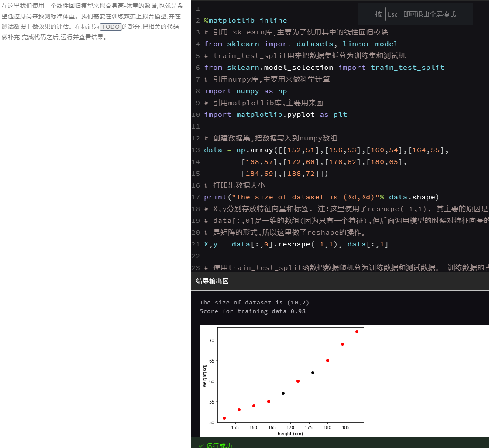This screenshot has height=448, width=489.
Task: Click the 'height (cm)' axis label in plot
Action: click(290, 434)
